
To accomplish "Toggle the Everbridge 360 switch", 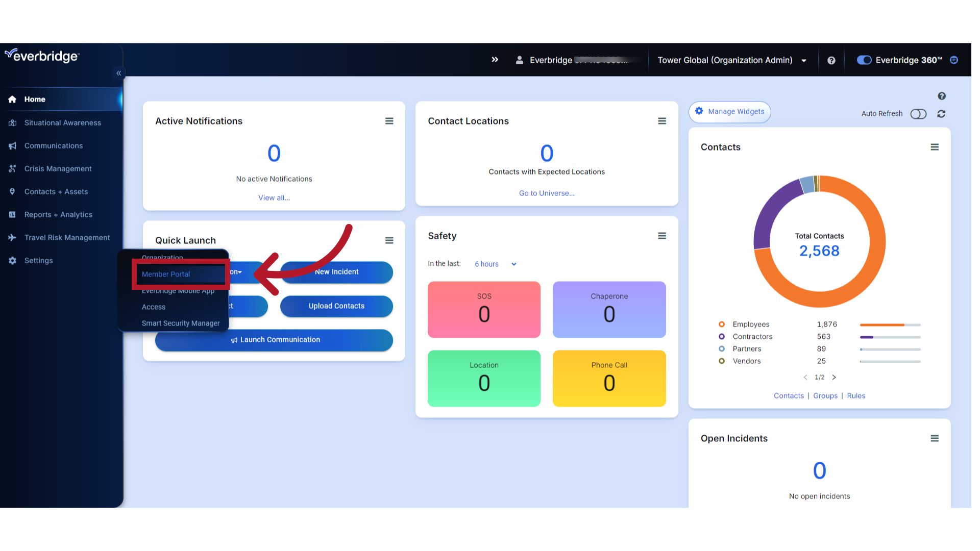I will click(863, 60).
